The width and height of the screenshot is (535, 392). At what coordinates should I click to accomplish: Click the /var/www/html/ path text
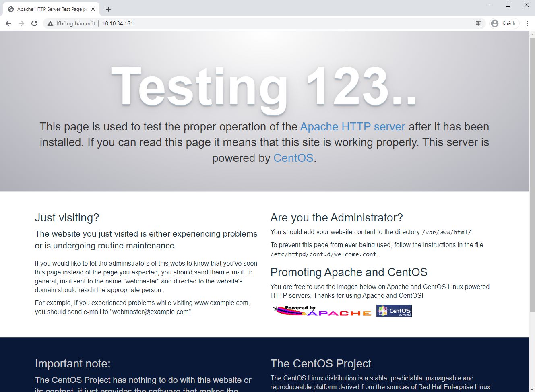click(x=446, y=232)
